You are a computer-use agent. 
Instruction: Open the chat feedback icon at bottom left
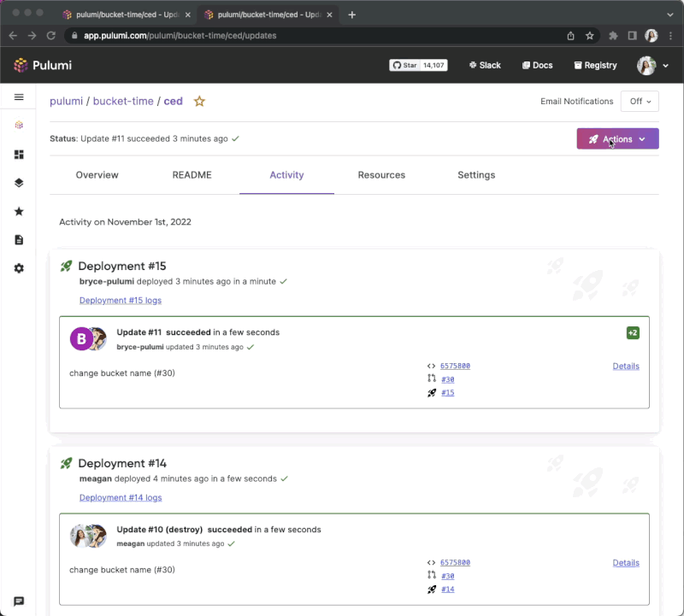tap(19, 601)
